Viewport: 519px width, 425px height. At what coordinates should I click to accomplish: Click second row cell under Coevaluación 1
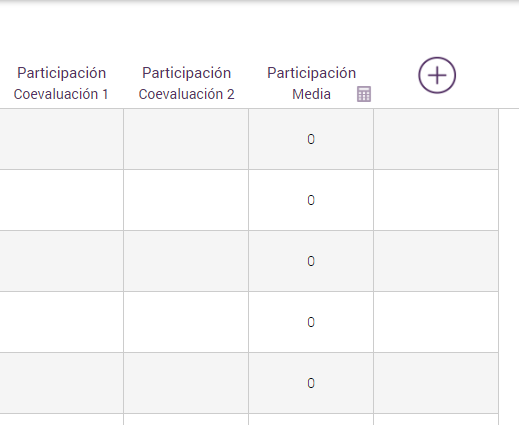pyautogui.click(x=61, y=200)
